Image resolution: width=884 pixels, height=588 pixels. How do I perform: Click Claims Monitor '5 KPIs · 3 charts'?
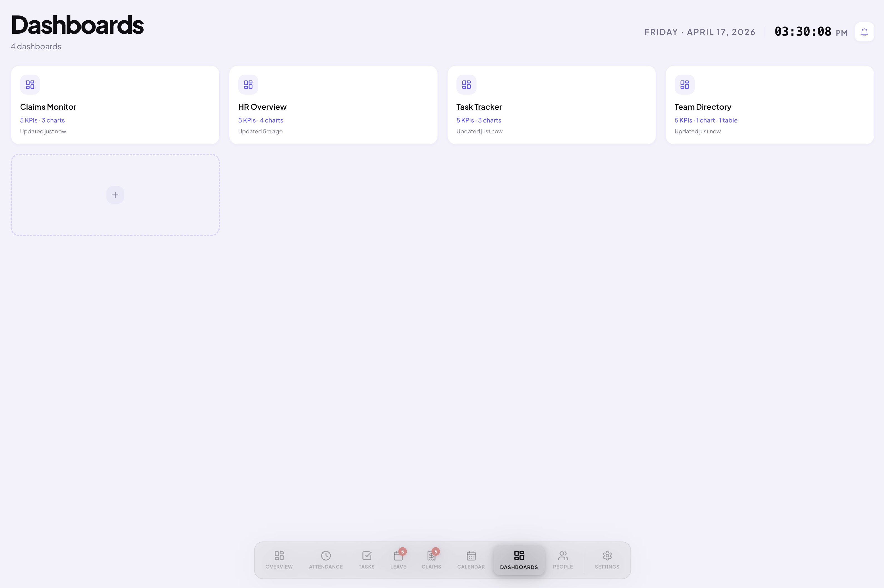pyautogui.click(x=42, y=120)
